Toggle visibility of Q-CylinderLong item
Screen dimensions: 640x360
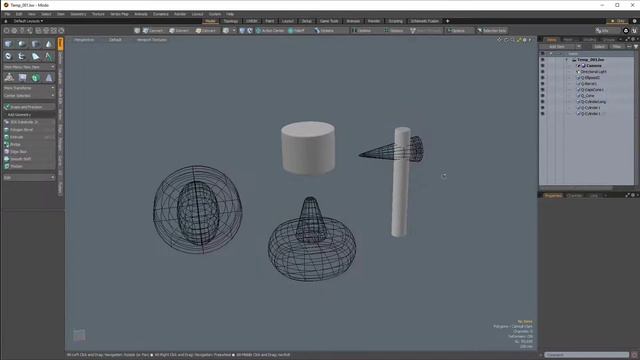click(542, 102)
